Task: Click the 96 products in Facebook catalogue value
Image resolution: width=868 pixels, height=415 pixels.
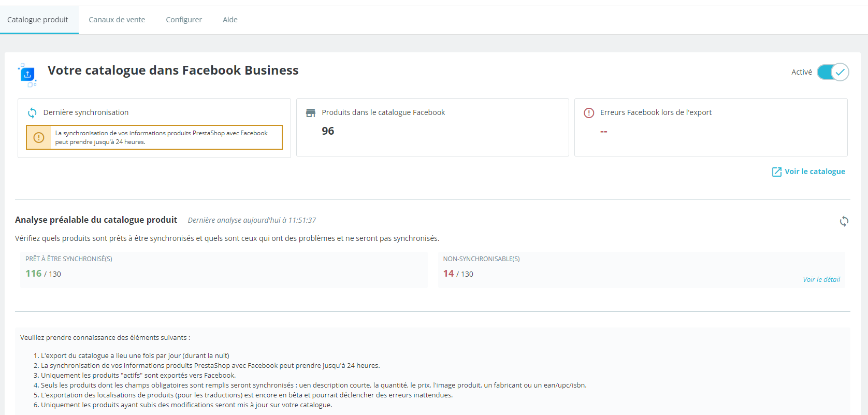Action: pyautogui.click(x=328, y=131)
